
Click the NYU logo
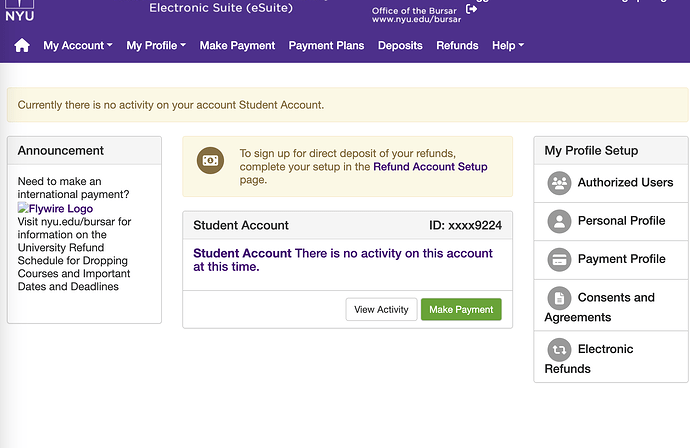tap(19, 10)
